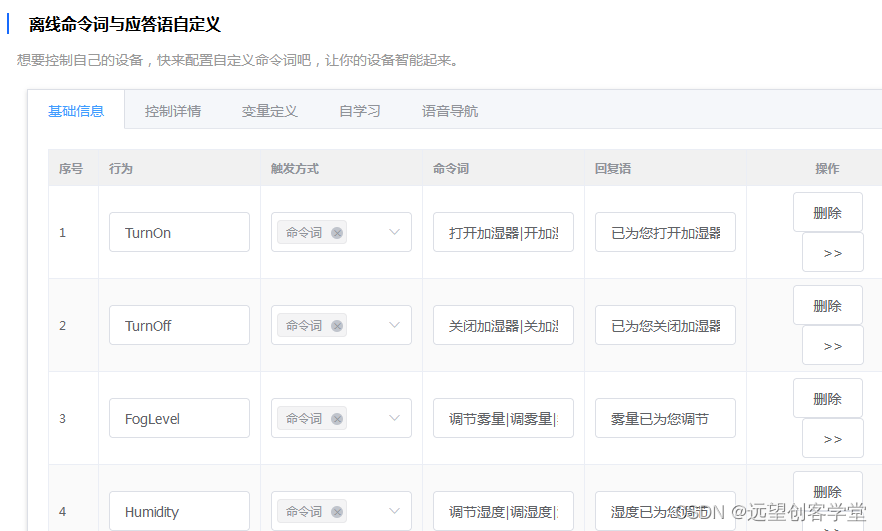The image size is (882, 531).
Task: Edit reply field 已为您关闭加湿器
Action: 665,325
